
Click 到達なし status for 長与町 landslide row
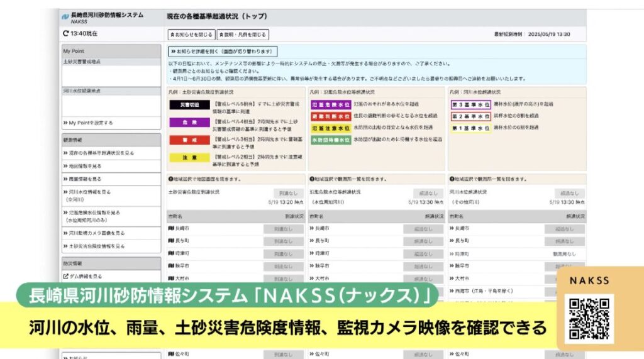284,241
